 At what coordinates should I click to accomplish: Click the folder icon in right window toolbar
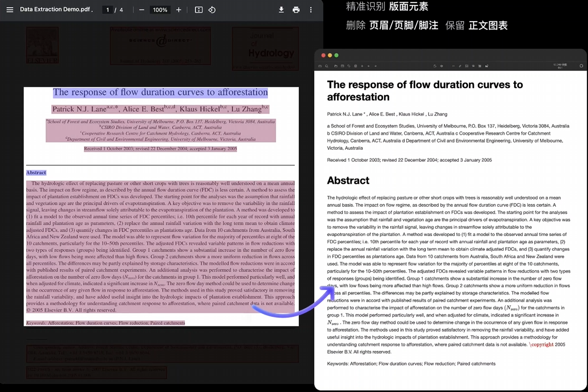pyautogui.click(x=336, y=66)
